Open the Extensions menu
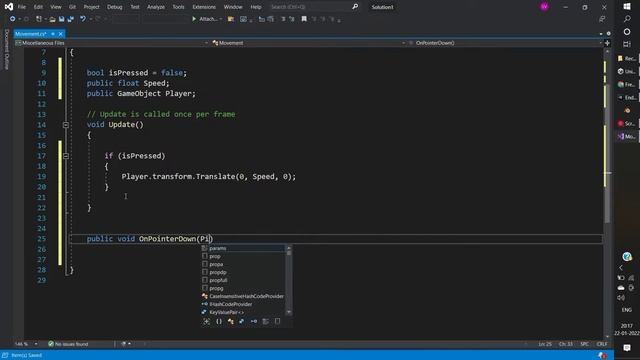640x360 pixels. click(204, 7)
